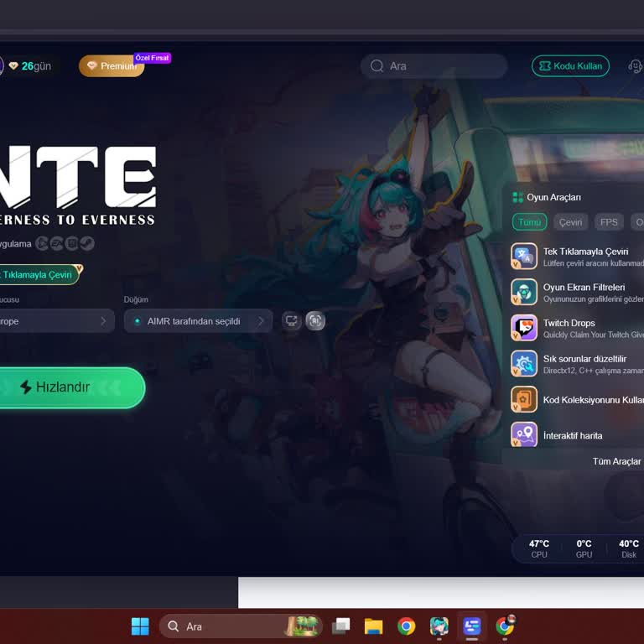Click the Özel Fırsat badge
This screenshot has width=644, height=644.
pyautogui.click(x=152, y=58)
